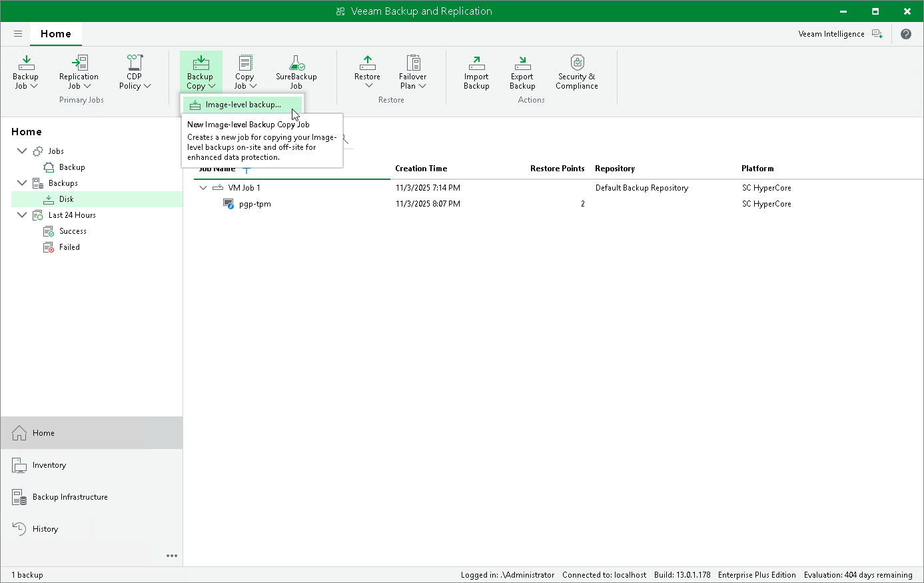This screenshot has width=924, height=583.
Task: Open the Failover Plan ribbon button
Action: click(413, 72)
